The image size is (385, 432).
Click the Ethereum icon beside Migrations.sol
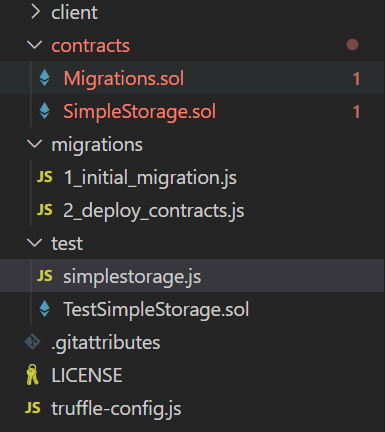[44, 78]
